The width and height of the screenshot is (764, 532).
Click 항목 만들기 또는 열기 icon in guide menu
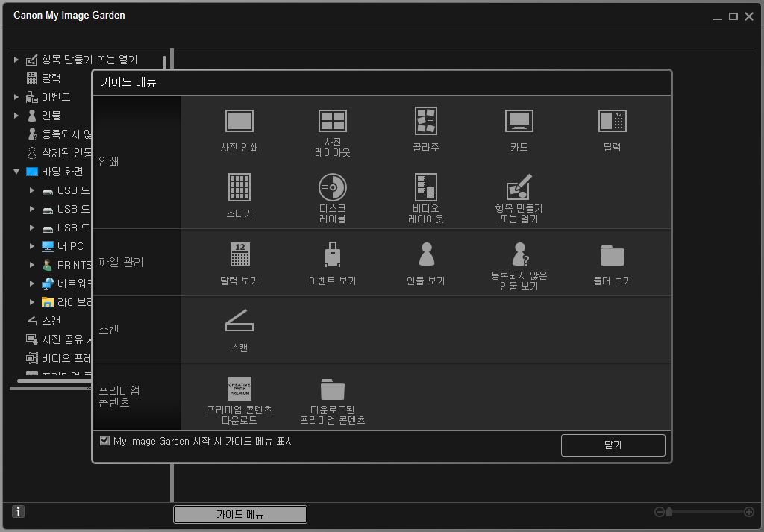point(519,187)
